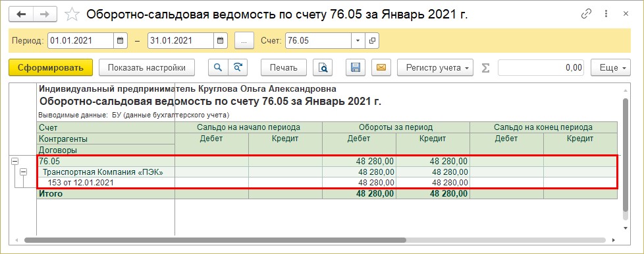The width and height of the screenshot is (644, 254).
Task: Select the 76.05 row cell
Action: [x=105, y=162]
